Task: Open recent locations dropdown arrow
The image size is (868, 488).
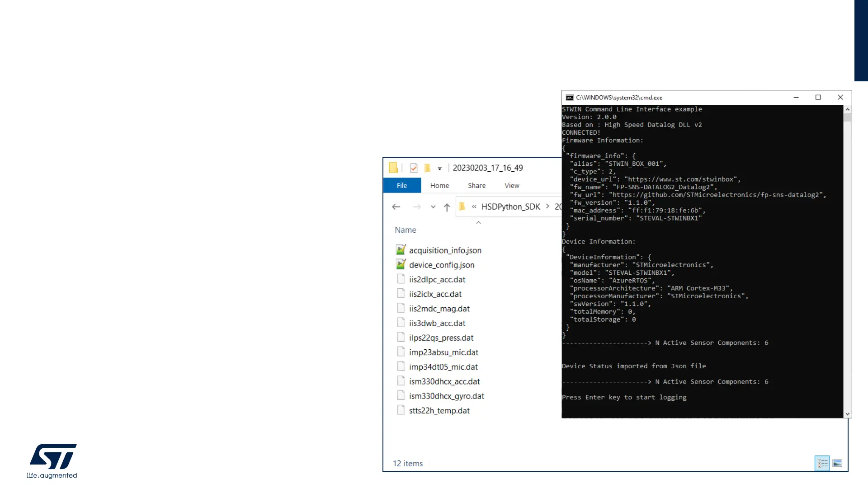Action: [433, 207]
